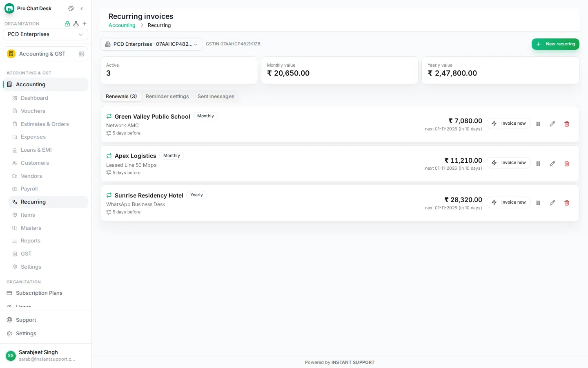This screenshot has width=588, height=368.
Task: Click the Apex Logistics name
Action: 135,156
